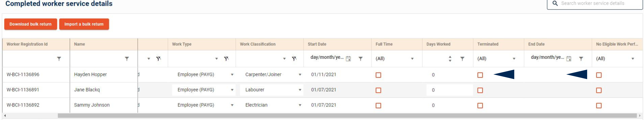
Task: Sort by the Work Classification column header
Action: pos(257,44)
